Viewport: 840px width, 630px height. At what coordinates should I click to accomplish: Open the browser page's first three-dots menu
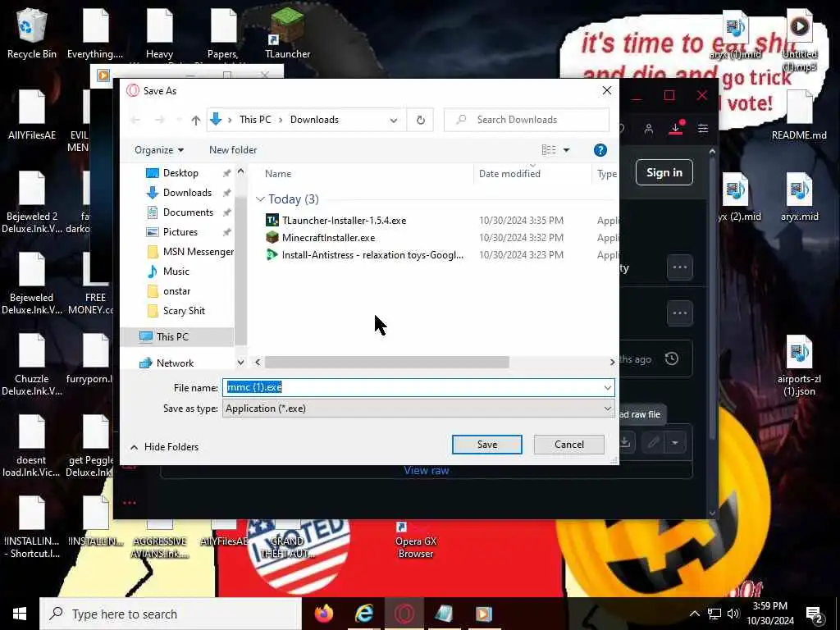[x=680, y=267]
